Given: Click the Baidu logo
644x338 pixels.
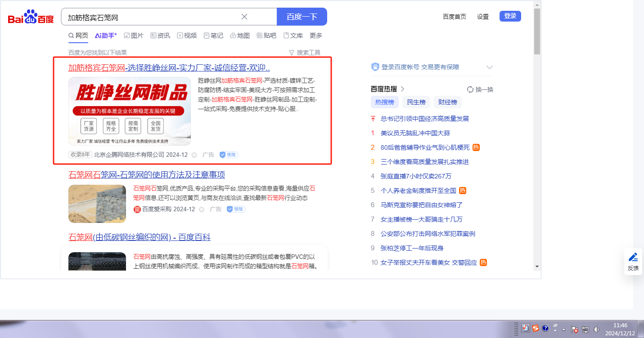Looking at the screenshot, I should click(31, 17).
